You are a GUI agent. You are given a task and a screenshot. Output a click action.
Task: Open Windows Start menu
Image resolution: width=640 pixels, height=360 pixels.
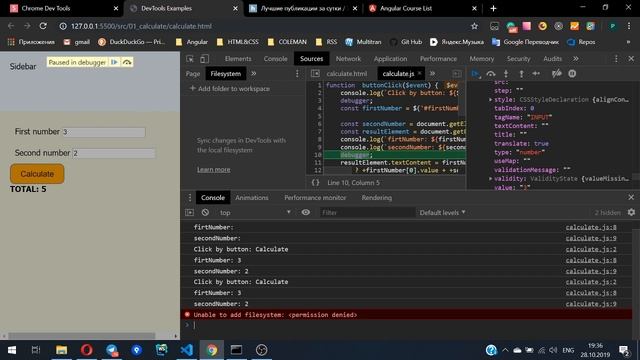(x=12, y=350)
